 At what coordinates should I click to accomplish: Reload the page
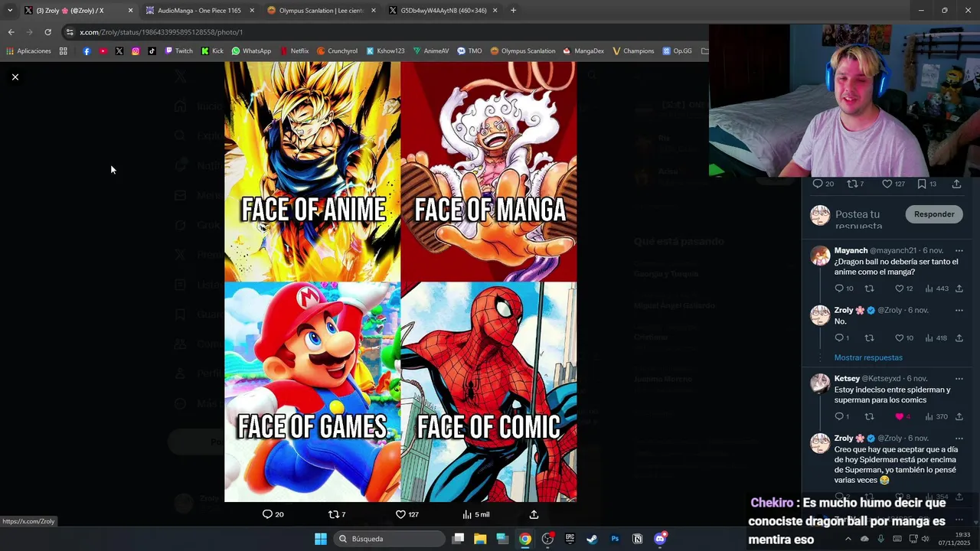pos(47,32)
